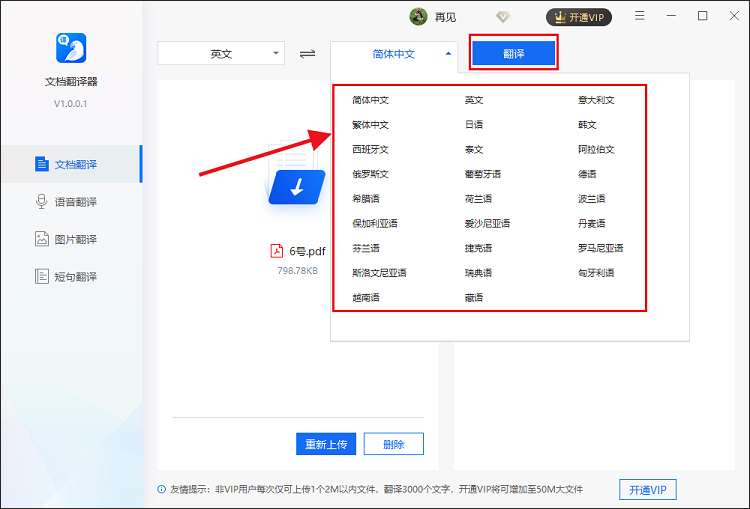Click the 重新上传 button
Screen dimensions: 750x509
pos(326,444)
